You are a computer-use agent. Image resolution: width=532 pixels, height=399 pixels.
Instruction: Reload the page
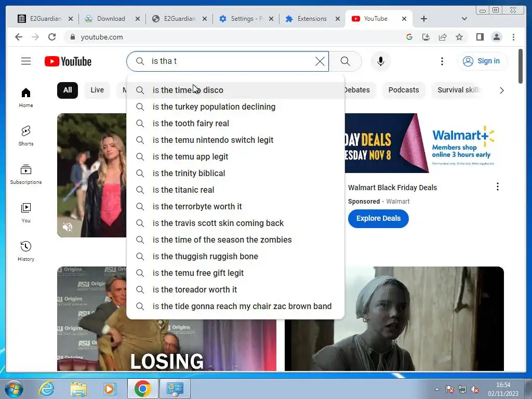pos(52,37)
